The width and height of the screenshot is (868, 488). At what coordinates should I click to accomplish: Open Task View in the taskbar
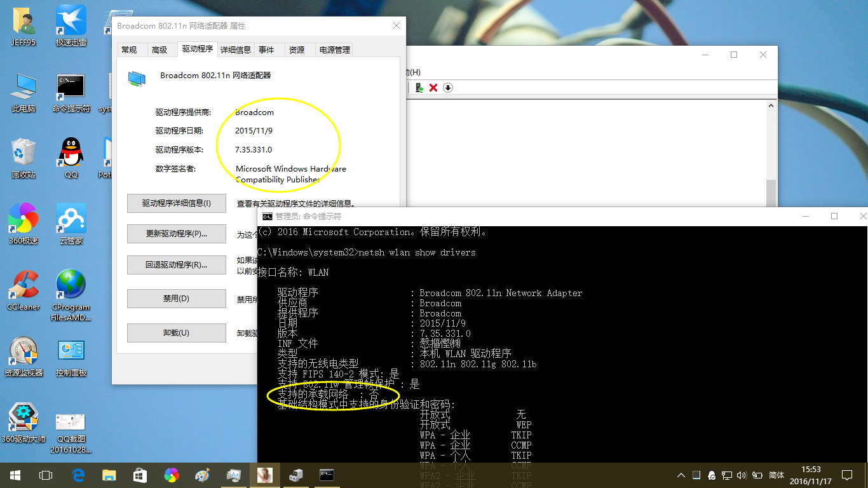point(46,475)
